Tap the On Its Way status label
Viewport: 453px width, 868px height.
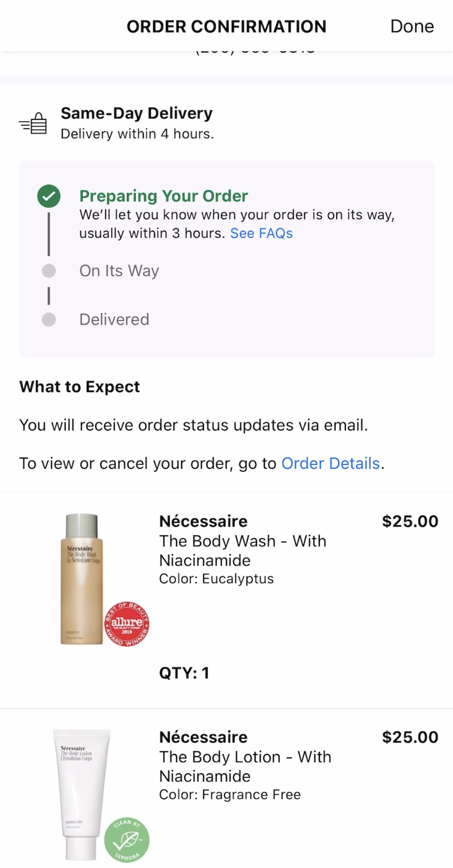tap(119, 271)
